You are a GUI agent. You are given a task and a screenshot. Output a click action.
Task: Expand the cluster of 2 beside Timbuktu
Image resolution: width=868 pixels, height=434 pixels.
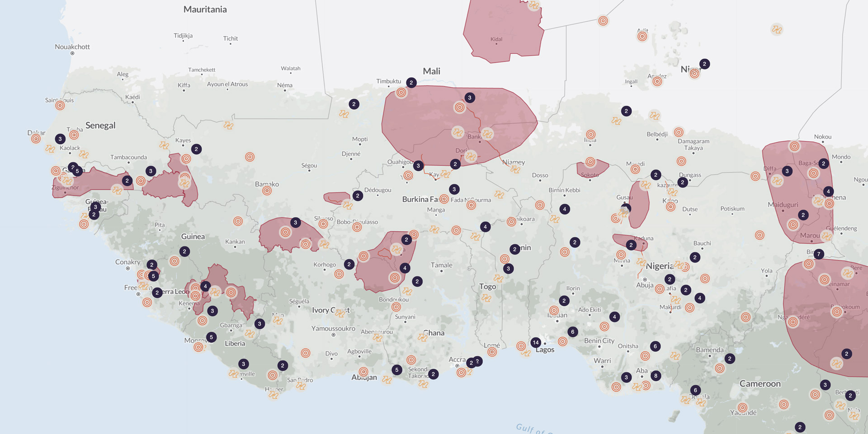pyautogui.click(x=411, y=83)
